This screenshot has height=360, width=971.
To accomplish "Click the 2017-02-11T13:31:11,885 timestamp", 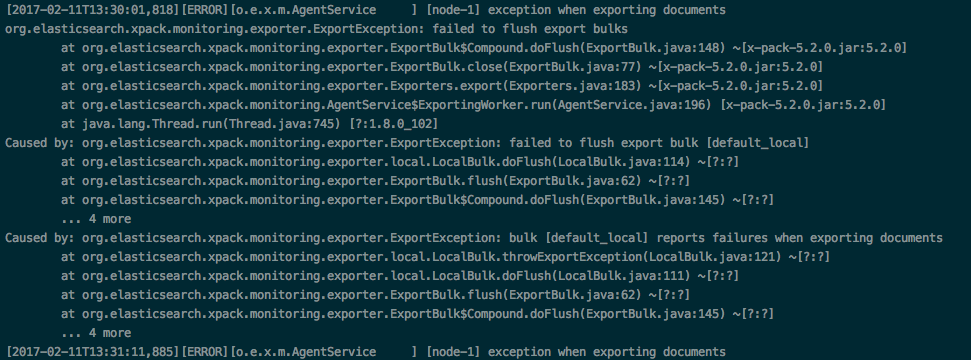I will [92, 352].
